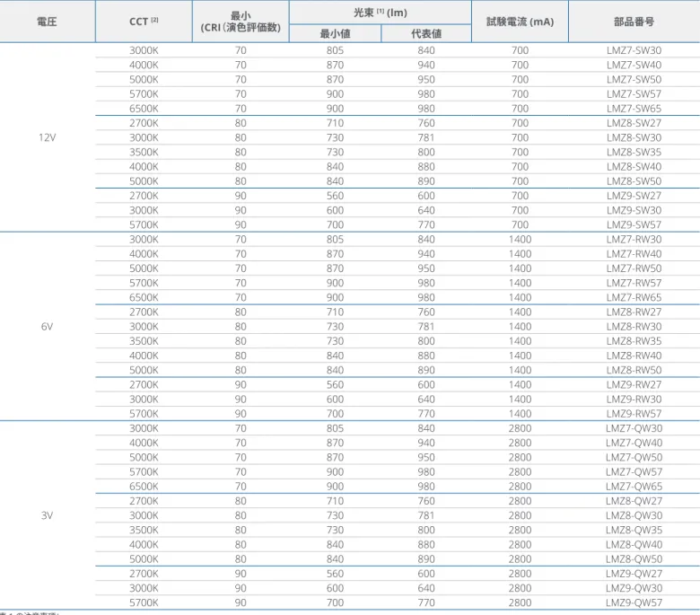Click part number LMZ8-SW27
The image size is (700, 615).
pyautogui.click(x=634, y=123)
